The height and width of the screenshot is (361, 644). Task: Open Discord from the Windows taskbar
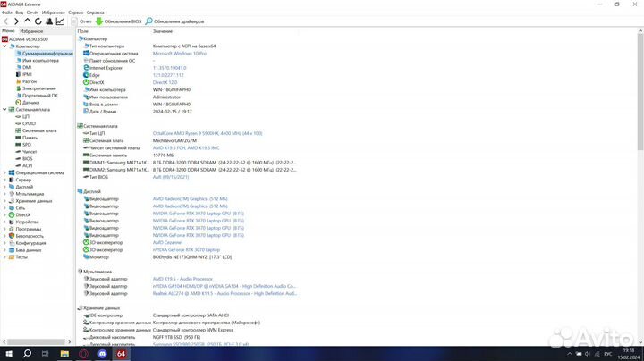(x=102, y=354)
